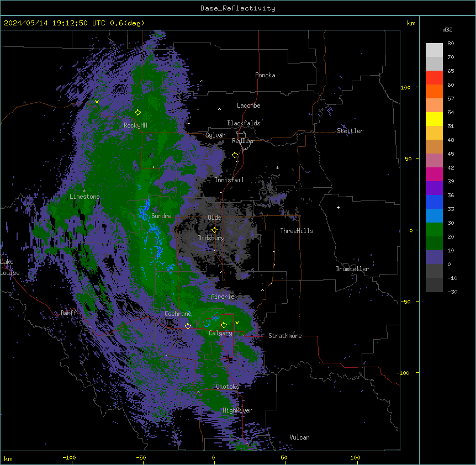476x465 pixels.
Task: Click the yellow marker between Olds and Didsbury
Action: coord(214,230)
